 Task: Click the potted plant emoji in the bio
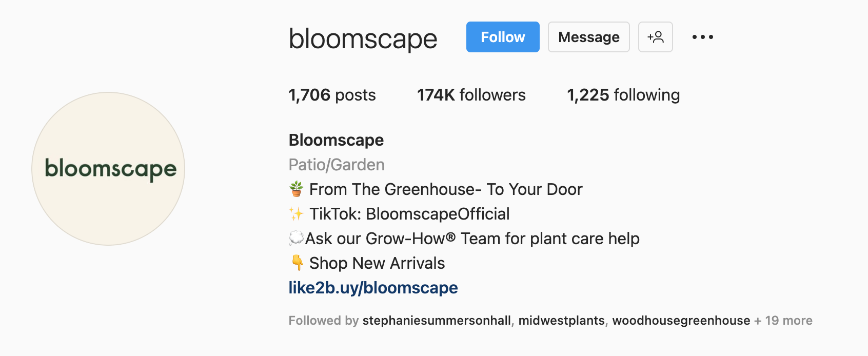[x=297, y=189]
